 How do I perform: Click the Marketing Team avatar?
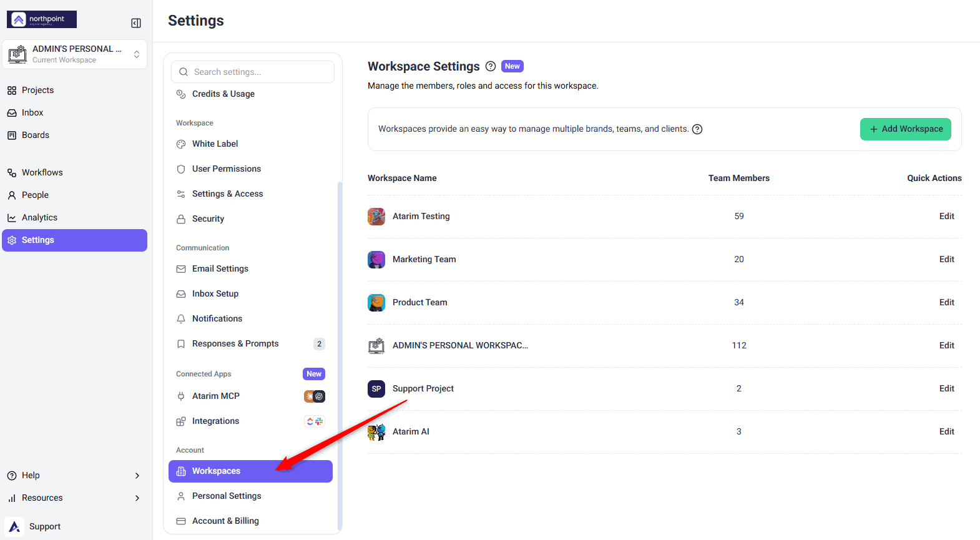tap(376, 260)
